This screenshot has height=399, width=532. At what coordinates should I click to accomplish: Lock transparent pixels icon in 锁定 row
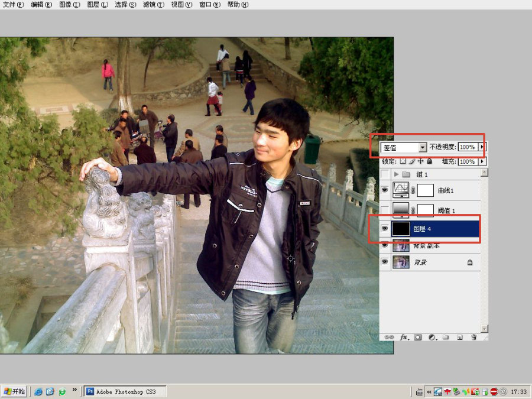pyautogui.click(x=403, y=161)
